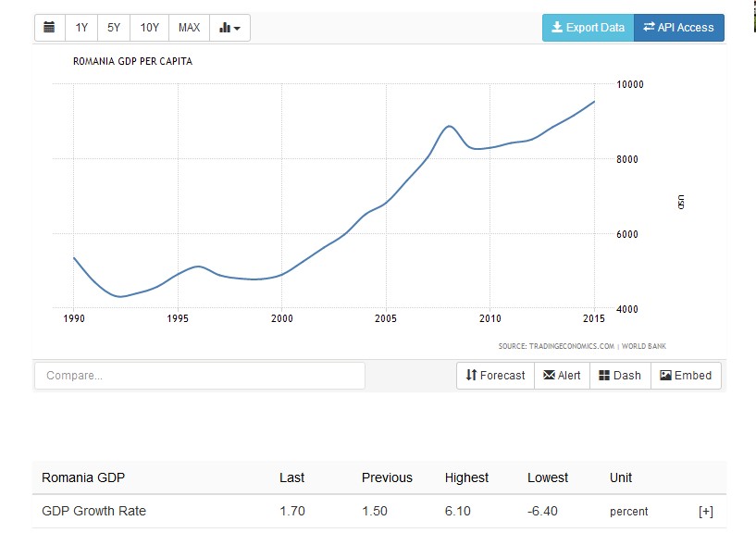The width and height of the screenshot is (756, 533).
Task: Open the Forecast view
Action: (x=495, y=376)
